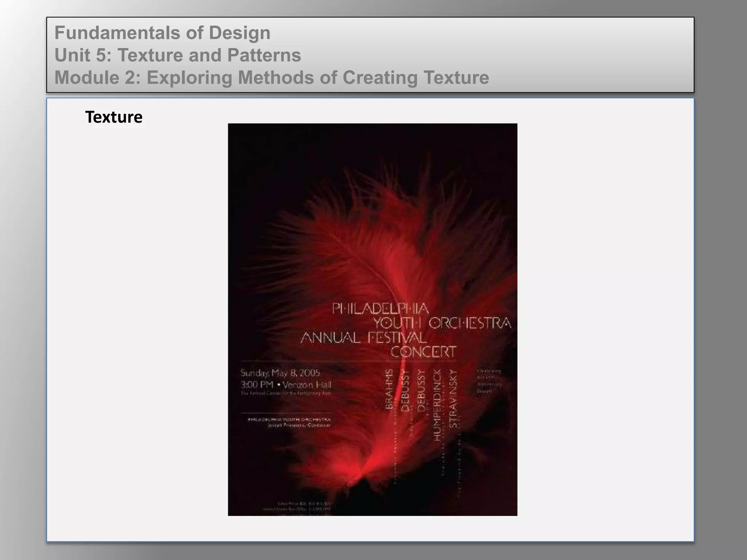The height and width of the screenshot is (560, 747).
Task: Click vertical 'STRAVINSKY' composer name
Action: coord(453,398)
